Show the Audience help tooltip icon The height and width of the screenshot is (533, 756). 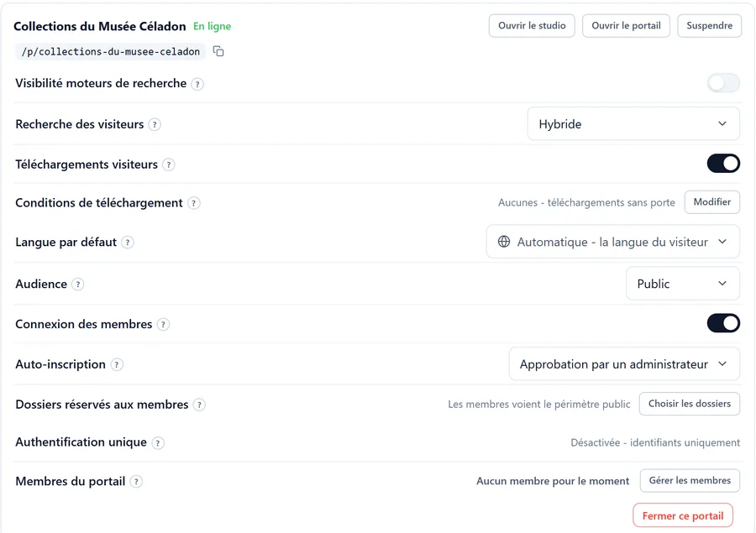tap(77, 285)
